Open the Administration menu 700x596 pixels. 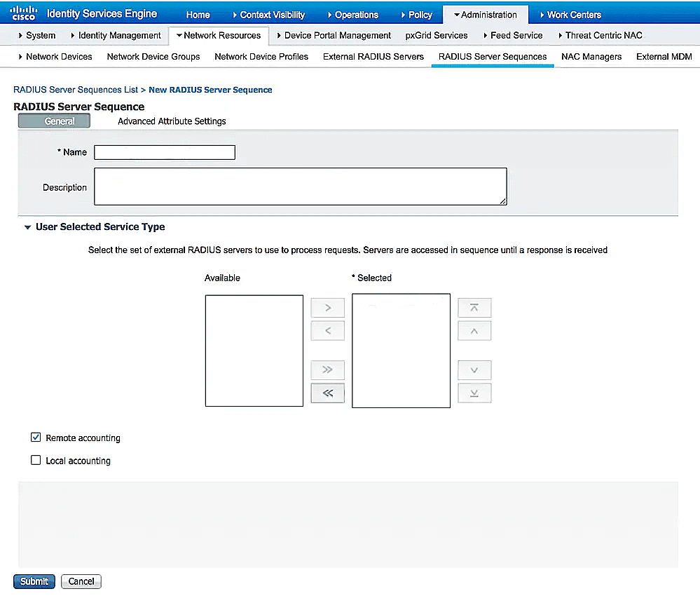click(486, 15)
